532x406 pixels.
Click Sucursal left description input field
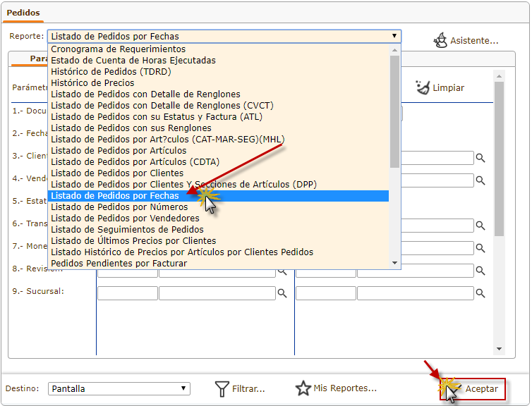point(217,293)
